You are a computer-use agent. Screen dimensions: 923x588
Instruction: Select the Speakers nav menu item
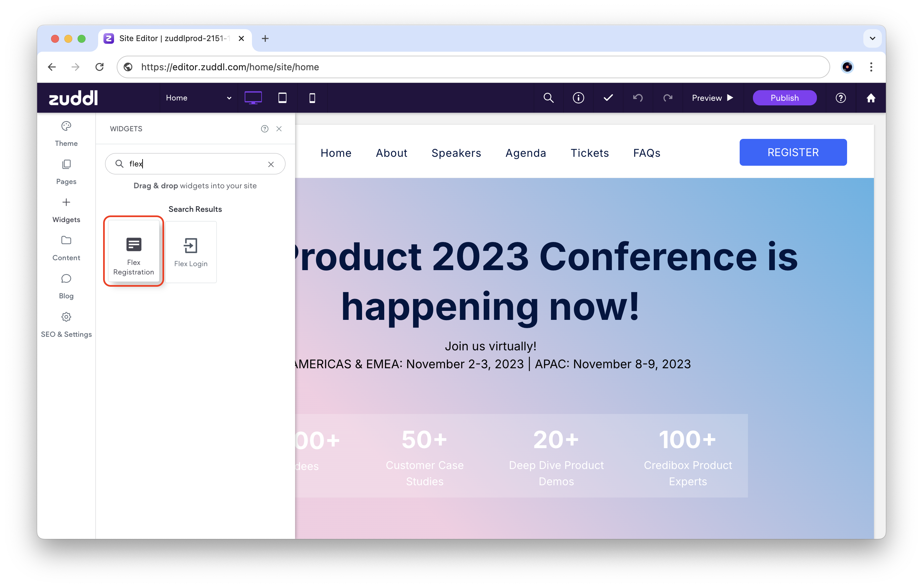456,152
